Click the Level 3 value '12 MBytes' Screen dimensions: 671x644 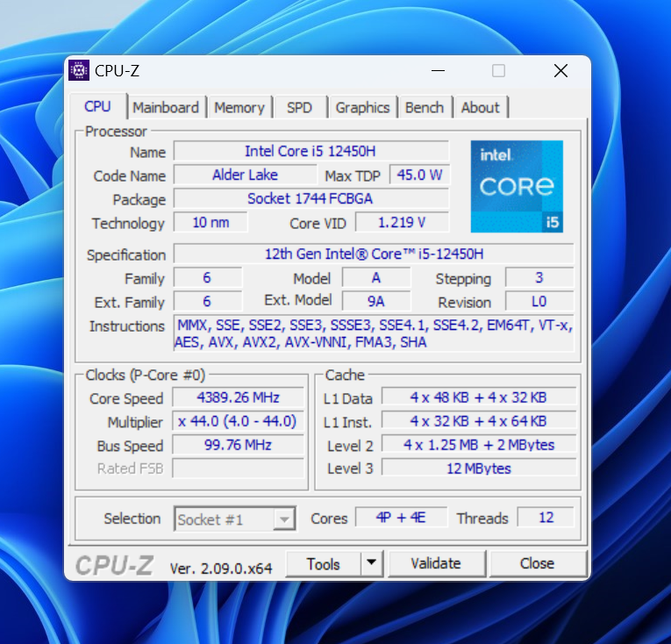478,469
